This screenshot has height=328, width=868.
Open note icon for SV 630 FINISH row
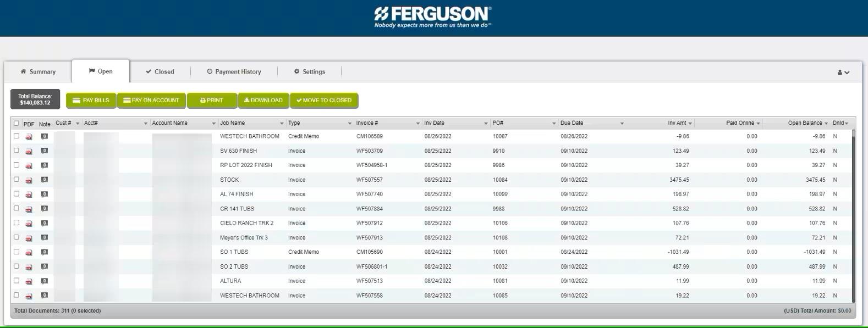tap(45, 151)
